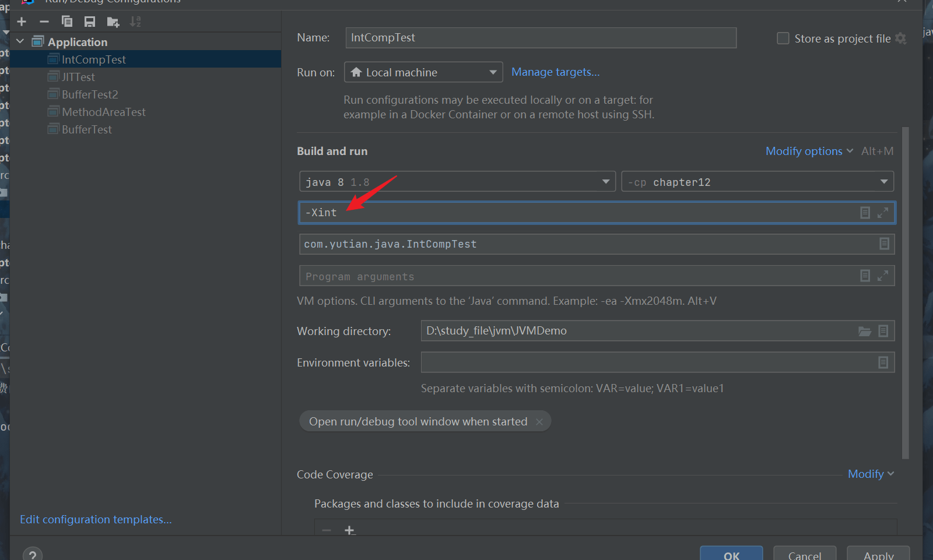Enable the Store as project file checkbox
The width and height of the screenshot is (933, 560).
pos(783,38)
